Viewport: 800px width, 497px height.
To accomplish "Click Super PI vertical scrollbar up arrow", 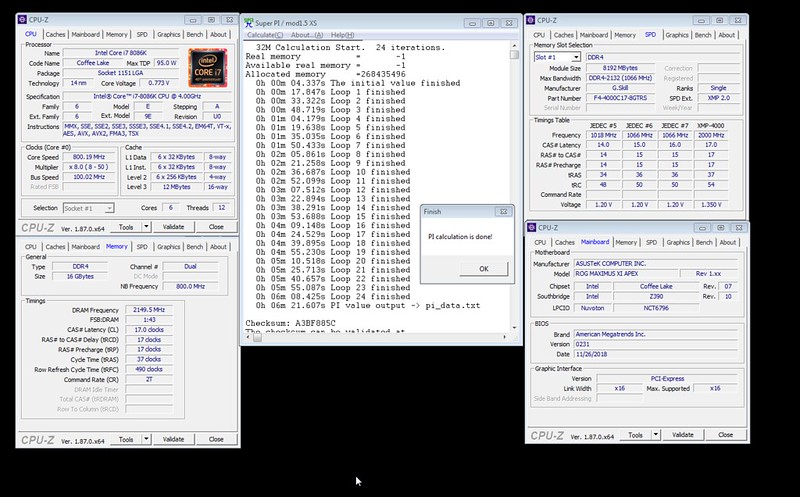I will click(514, 46).
